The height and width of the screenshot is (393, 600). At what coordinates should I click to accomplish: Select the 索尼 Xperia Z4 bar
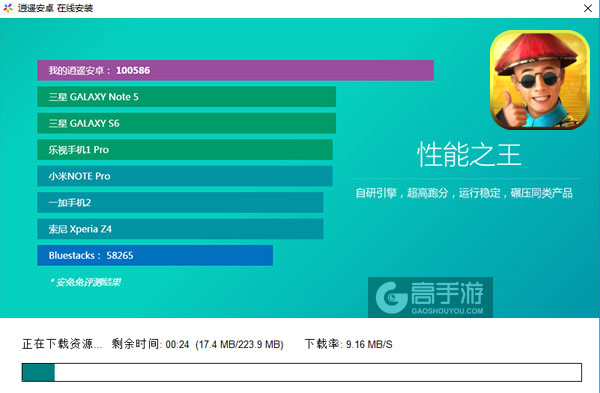click(180, 229)
